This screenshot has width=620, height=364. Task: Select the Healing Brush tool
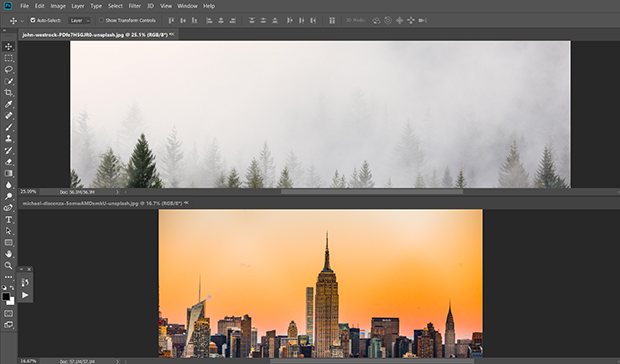(x=8, y=115)
